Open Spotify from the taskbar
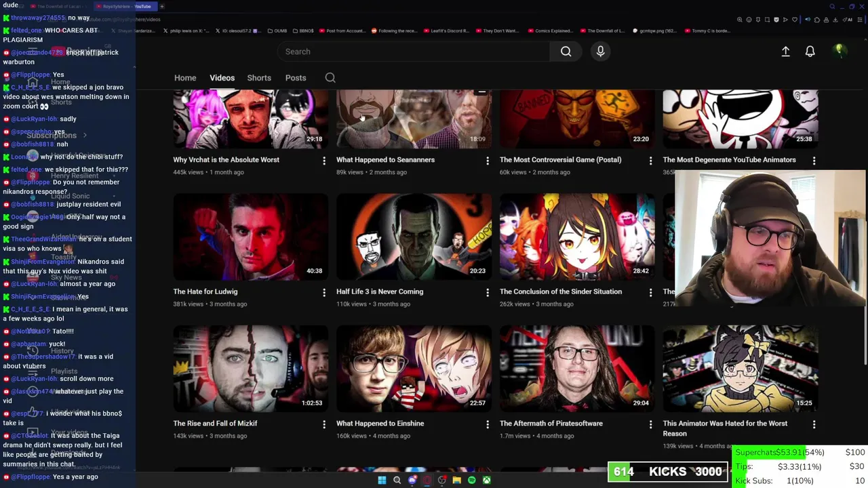The image size is (868, 488). point(471,480)
